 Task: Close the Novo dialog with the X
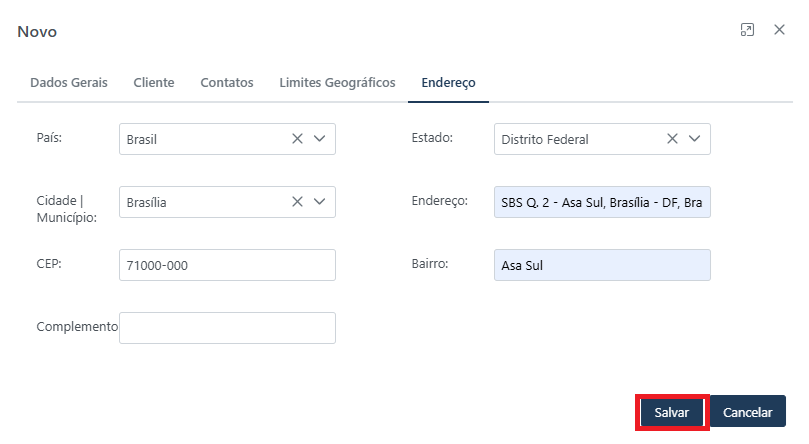(779, 31)
